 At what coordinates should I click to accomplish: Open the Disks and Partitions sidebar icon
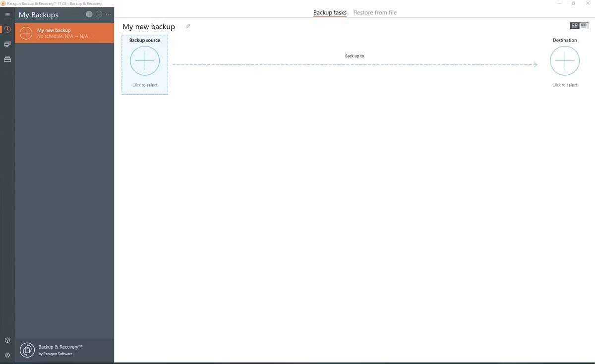[x=7, y=44]
